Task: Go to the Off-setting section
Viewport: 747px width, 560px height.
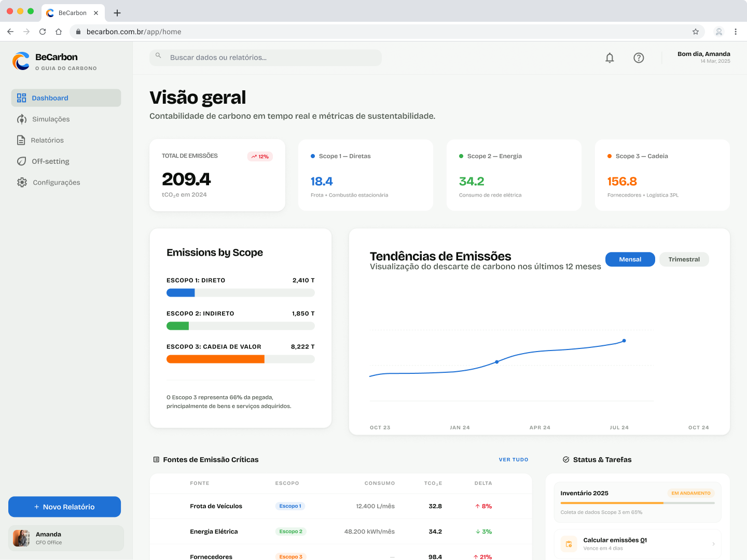Action: pyautogui.click(x=50, y=161)
